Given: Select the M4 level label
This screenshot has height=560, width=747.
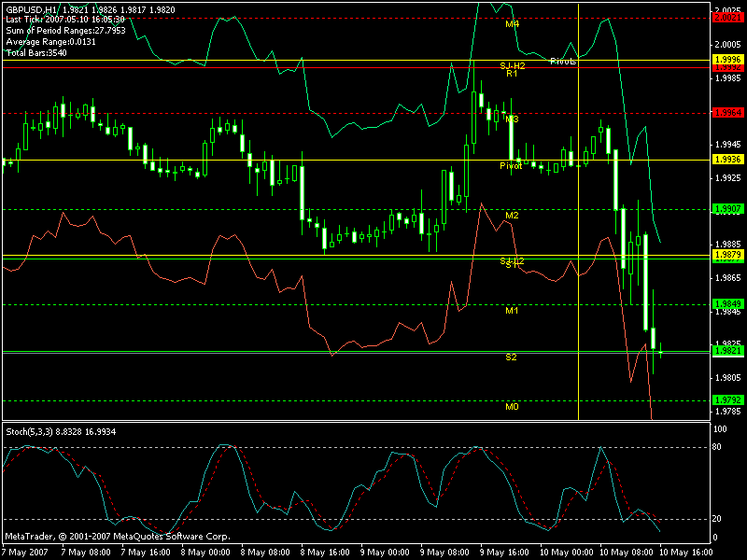Looking at the screenshot, I should 512,23.
